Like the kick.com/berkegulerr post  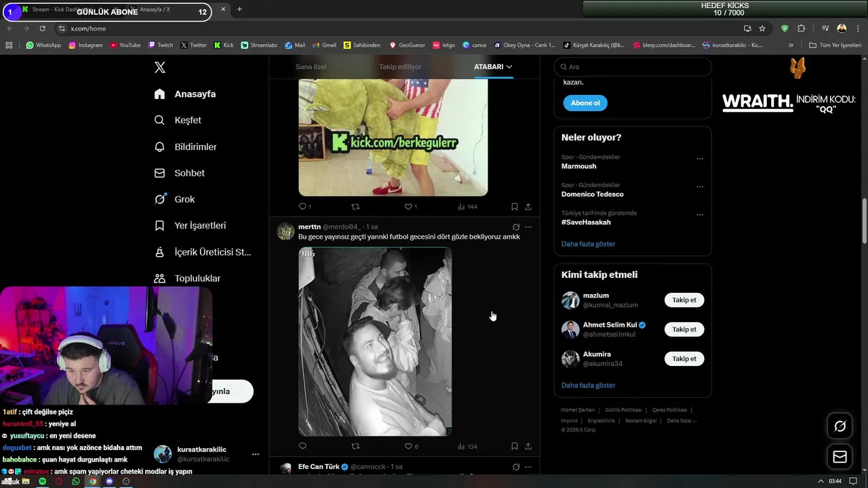click(408, 207)
